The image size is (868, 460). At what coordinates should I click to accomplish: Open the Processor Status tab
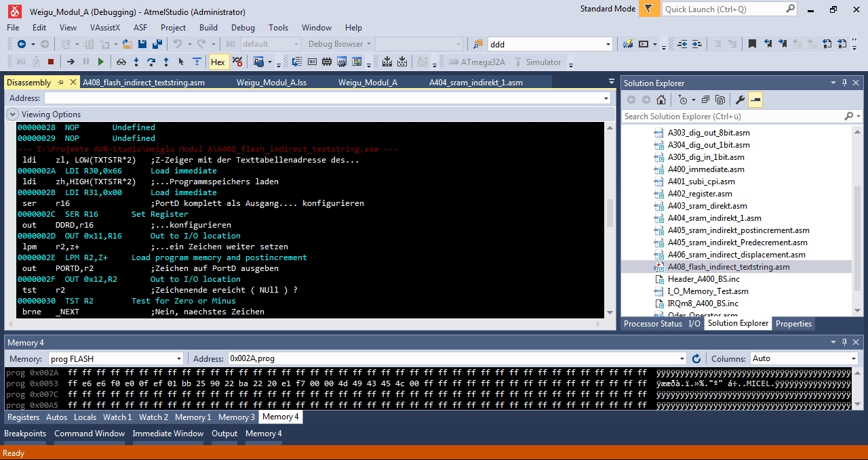tap(653, 324)
